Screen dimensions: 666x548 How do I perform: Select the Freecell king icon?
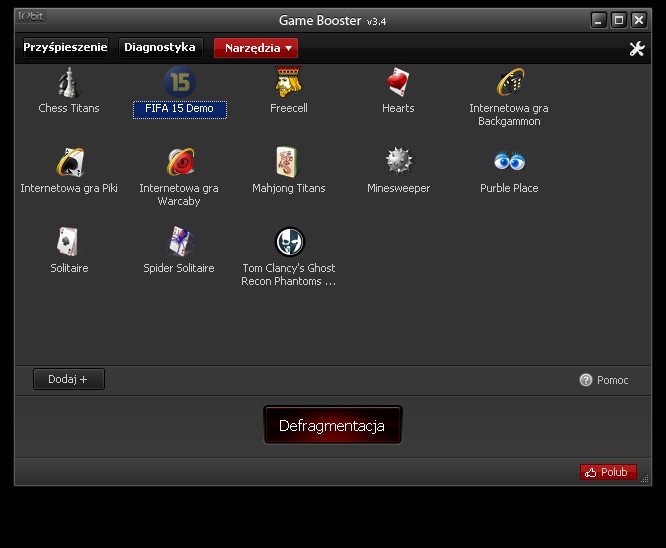289,82
